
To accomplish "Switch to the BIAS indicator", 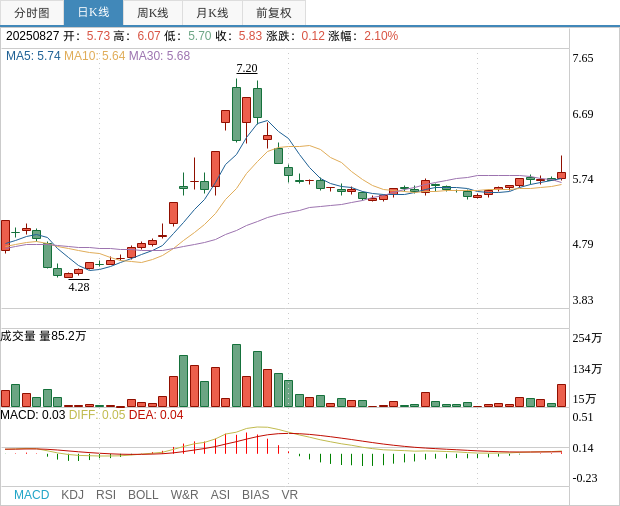I will coord(255,495).
